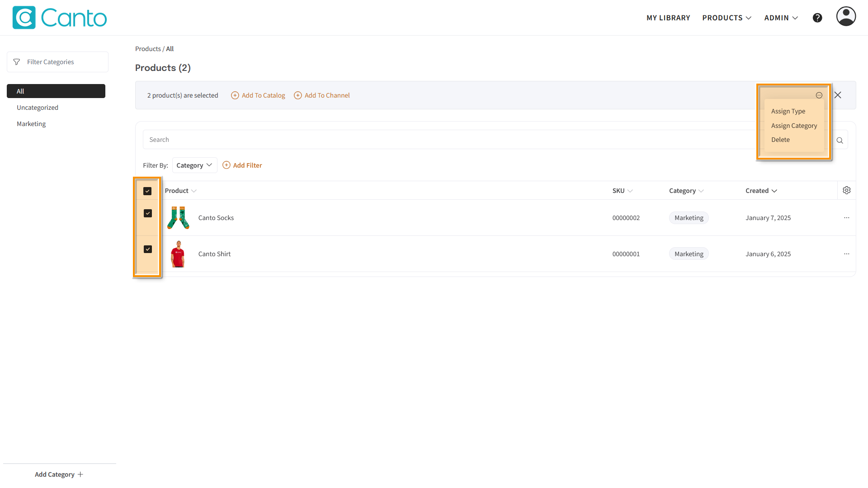Choose Assign Category from the menu
The image size is (868, 488).
tap(794, 126)
